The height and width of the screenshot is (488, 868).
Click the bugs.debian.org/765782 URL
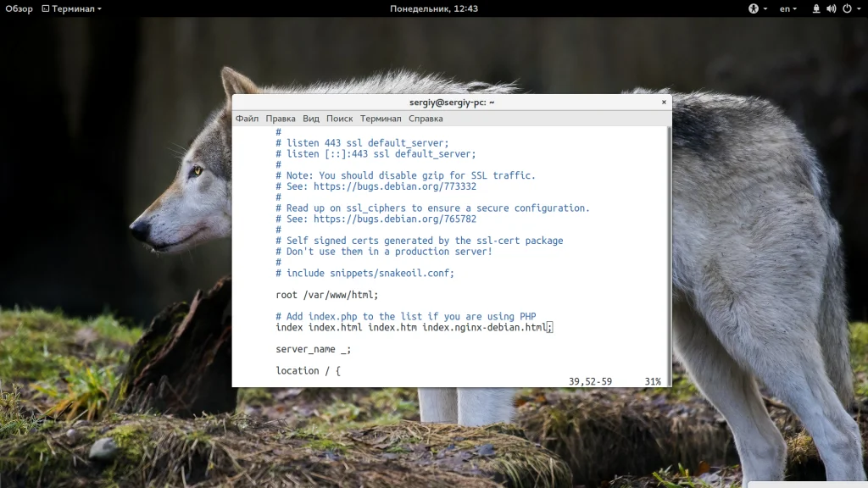pyautogui.click(x=395, y=219)
